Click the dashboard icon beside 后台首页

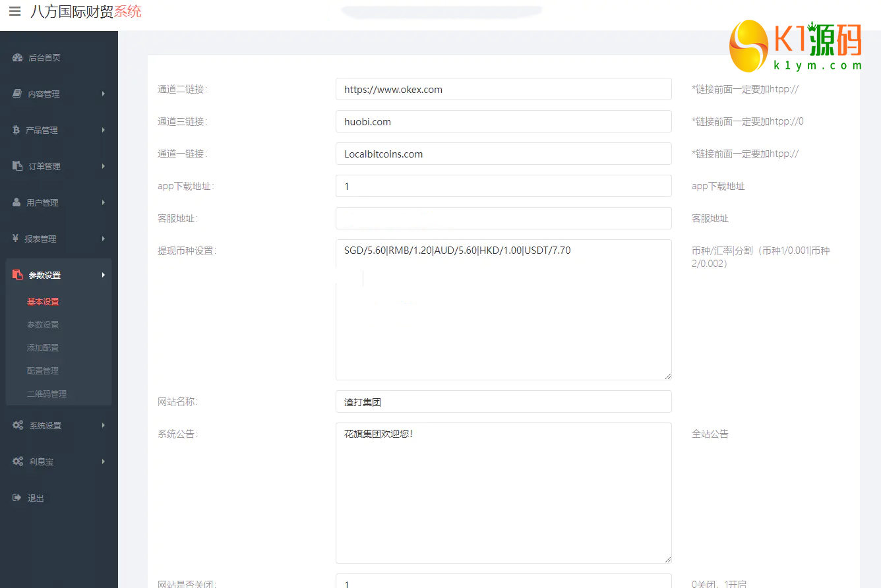coord(18,57)
